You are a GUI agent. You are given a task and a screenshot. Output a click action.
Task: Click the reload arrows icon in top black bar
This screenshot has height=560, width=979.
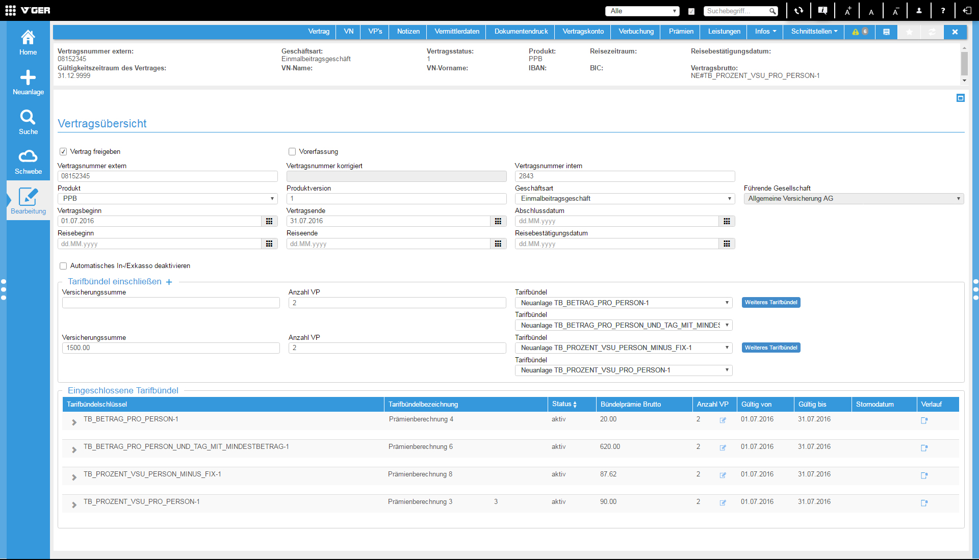[x=798, y=11]
